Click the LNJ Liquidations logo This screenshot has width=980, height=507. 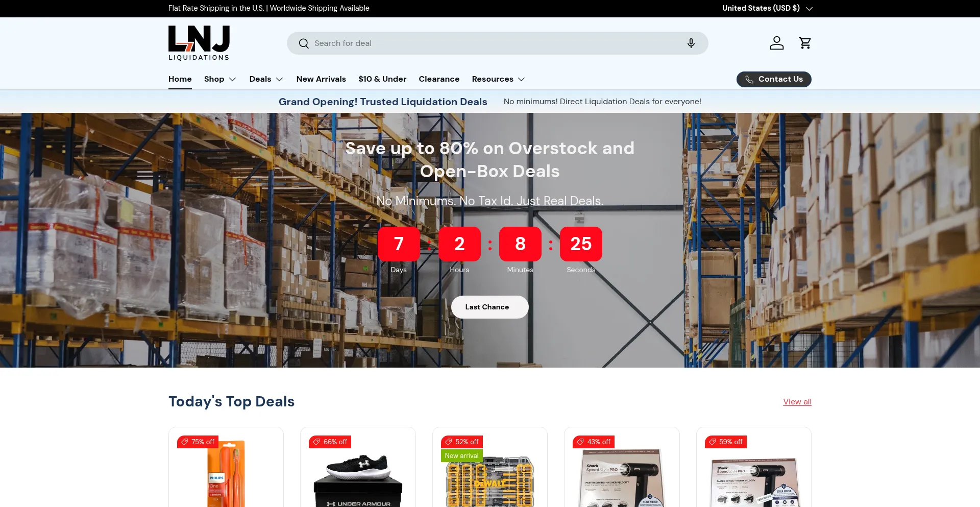pos(199,43)
